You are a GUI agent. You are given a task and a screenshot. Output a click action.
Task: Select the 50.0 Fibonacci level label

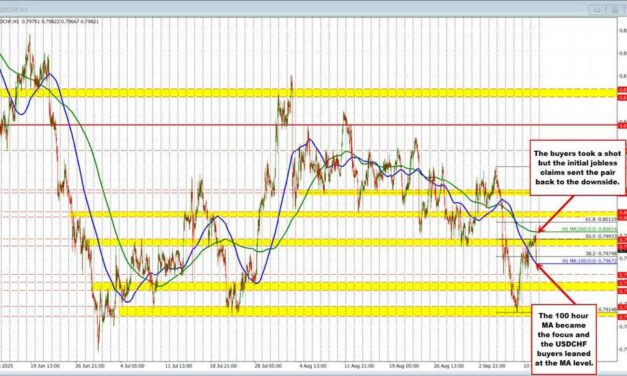(x=601, y=236)
